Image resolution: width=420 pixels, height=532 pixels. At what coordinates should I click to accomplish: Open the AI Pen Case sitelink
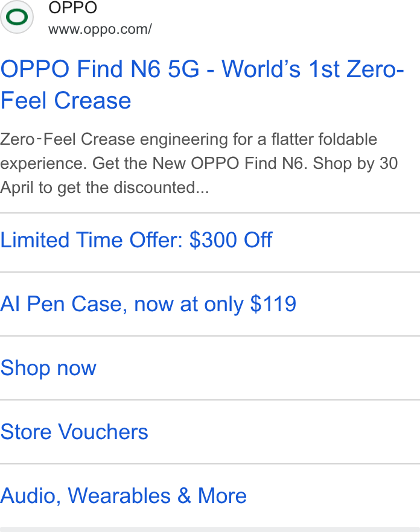210,304
